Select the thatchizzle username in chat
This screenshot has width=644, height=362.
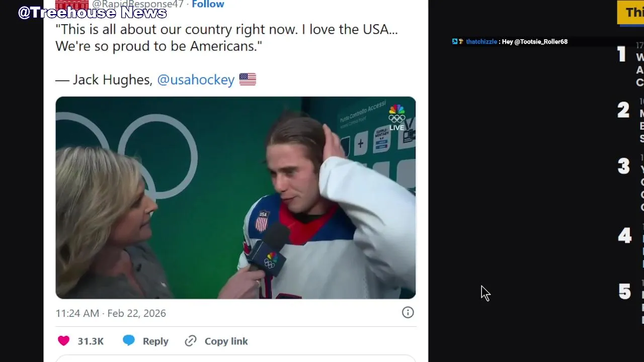click(481, 42)
